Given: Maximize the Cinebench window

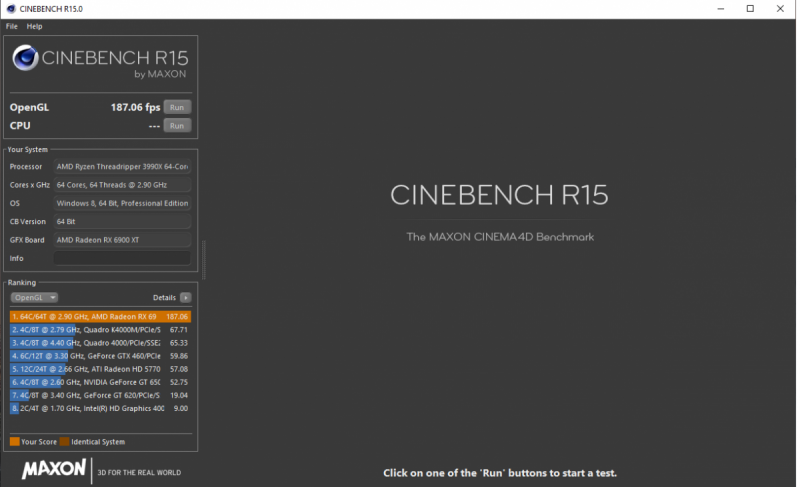Looking at the screenshot, I should pyautogui.click(x=750, y=9).
